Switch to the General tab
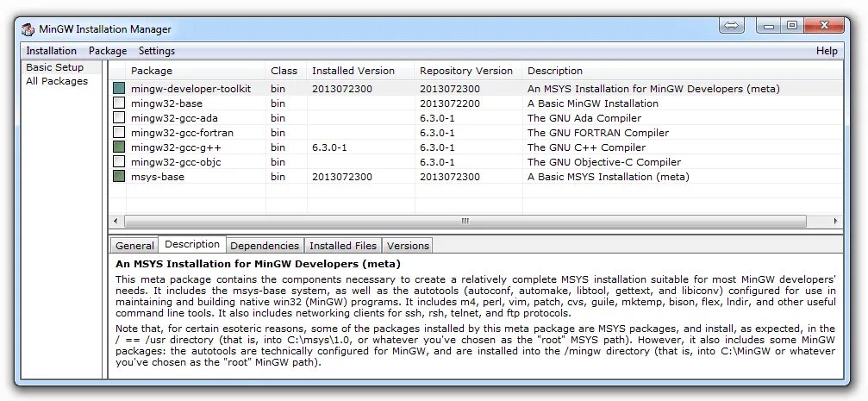The image size is (868, 401). (x=134, y=246)
